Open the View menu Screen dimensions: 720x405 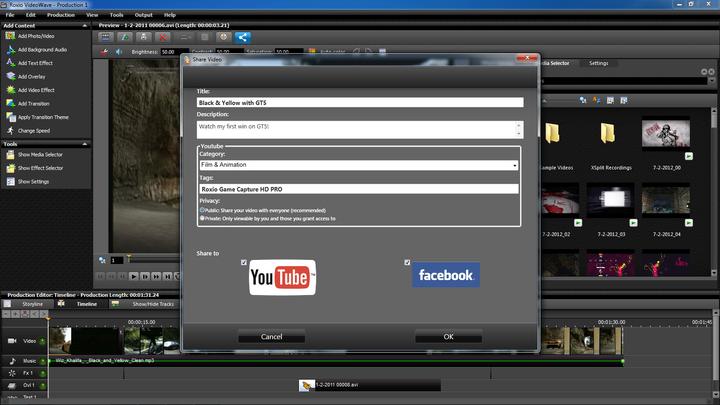point(92,15)
